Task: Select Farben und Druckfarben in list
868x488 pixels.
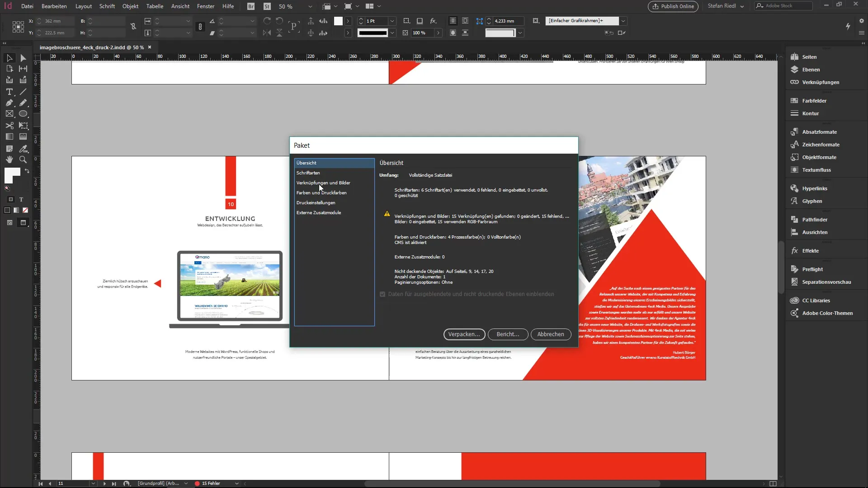Action: click(x=334, y=192)
